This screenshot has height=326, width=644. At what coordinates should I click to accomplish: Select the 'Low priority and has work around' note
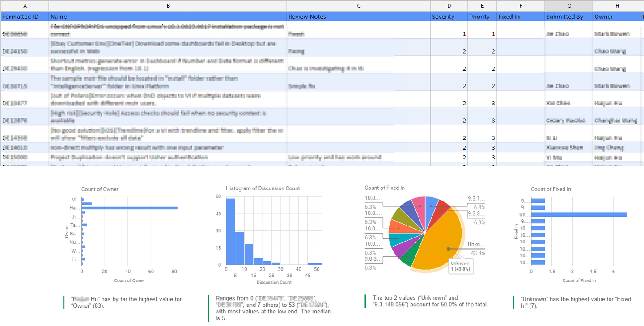coord(359,158)
